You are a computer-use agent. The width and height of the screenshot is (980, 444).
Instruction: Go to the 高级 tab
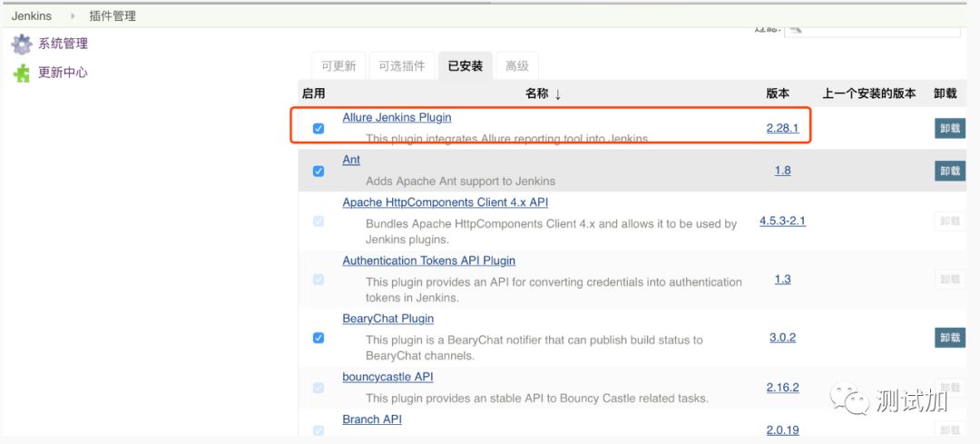click(517, 66)
